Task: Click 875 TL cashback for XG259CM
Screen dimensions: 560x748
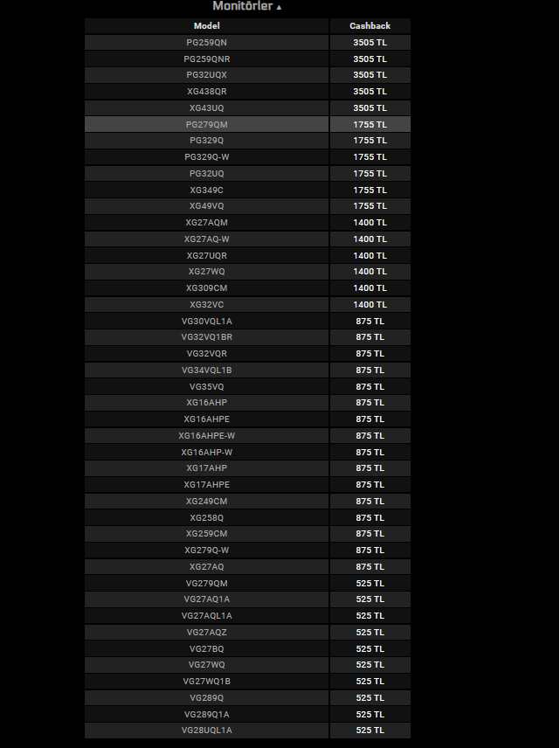Action: (x=370, y=534)
